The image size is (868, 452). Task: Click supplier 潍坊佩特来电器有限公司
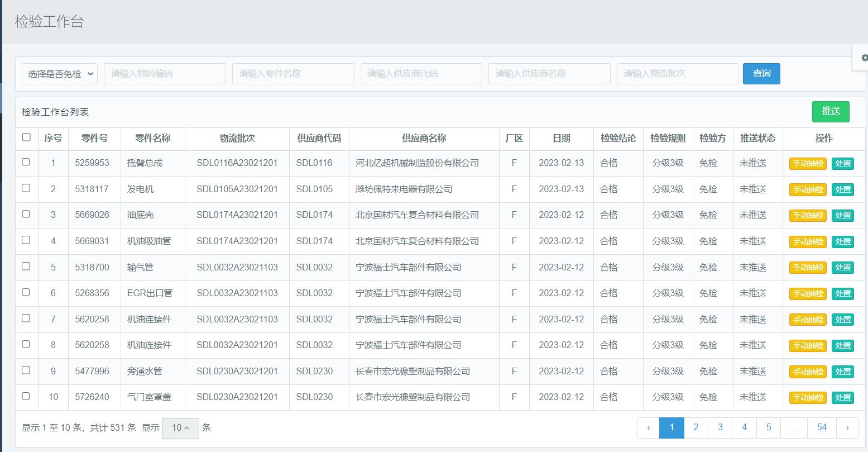(x=404, y=189)
